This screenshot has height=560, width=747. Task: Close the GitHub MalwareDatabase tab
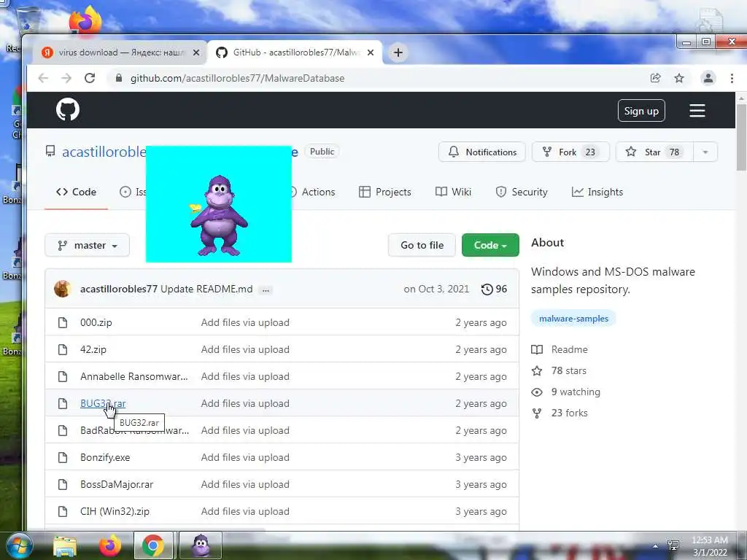tap(371, 52)
